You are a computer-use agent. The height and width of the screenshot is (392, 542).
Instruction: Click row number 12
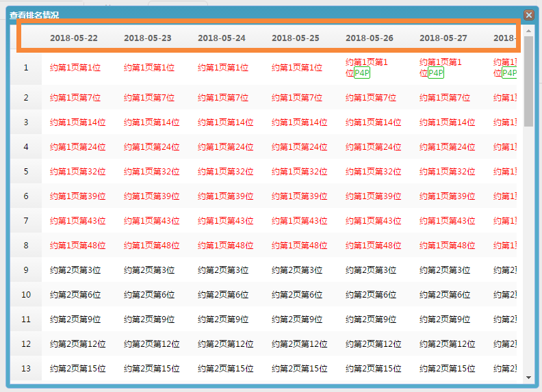tap(26, 344)
